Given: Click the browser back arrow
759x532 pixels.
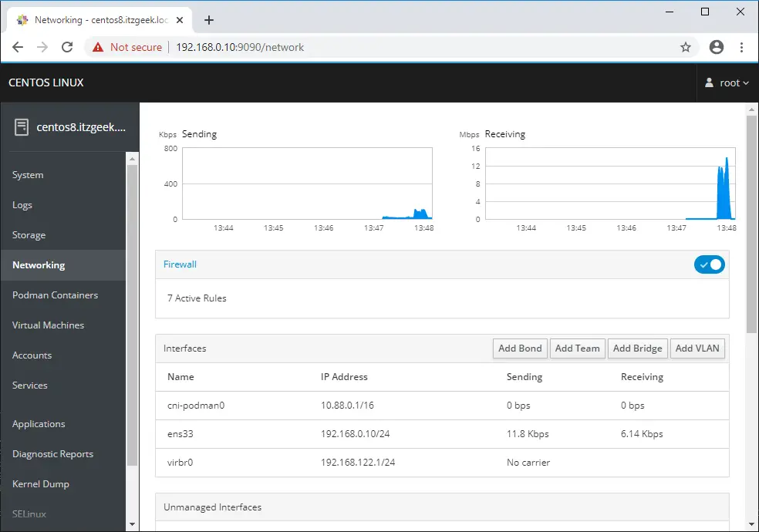Looking at the screenshot, I should tap(18, 47).
